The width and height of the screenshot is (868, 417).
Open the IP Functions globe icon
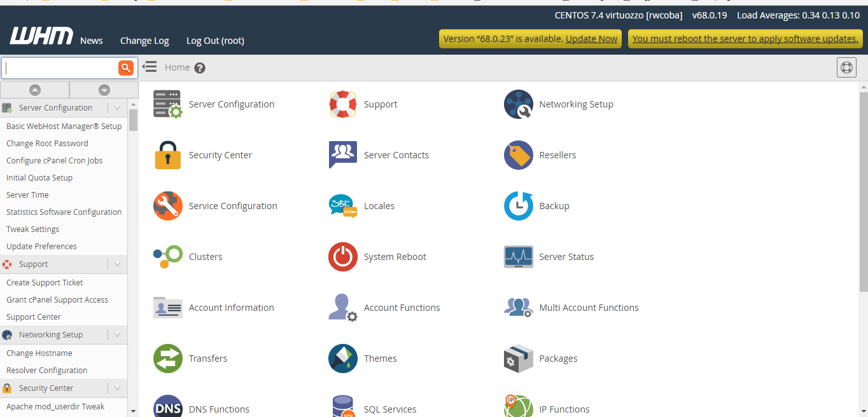tap(518, 407)
